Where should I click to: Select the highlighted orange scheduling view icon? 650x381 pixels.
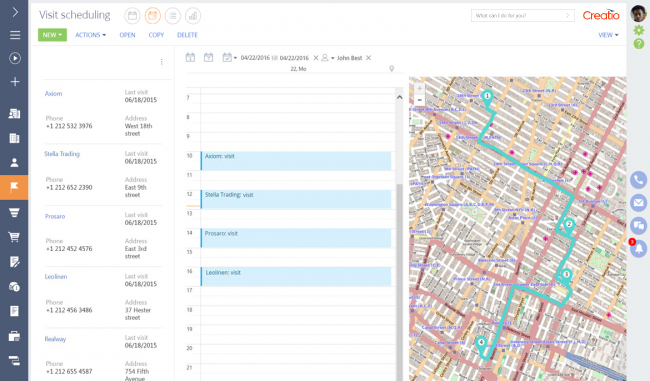(x=153, y=16)
